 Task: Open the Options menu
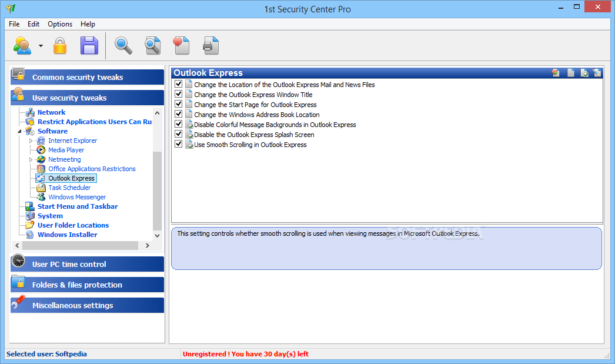[60, 24]
